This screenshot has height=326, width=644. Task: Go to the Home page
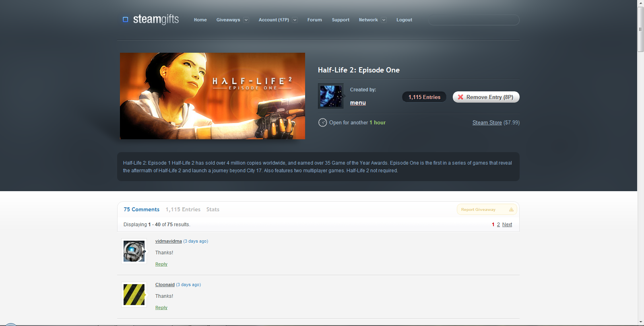[200, 20]
